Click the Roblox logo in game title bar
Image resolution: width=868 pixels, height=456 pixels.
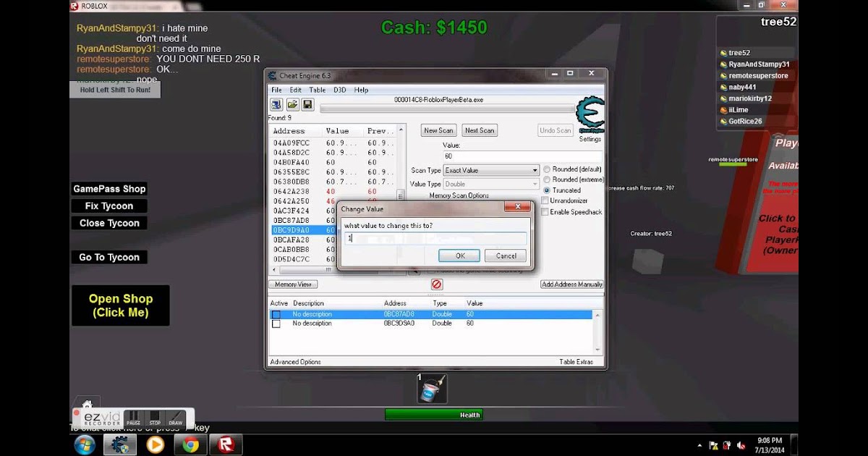pyautogui.click(x=76, y=6)
